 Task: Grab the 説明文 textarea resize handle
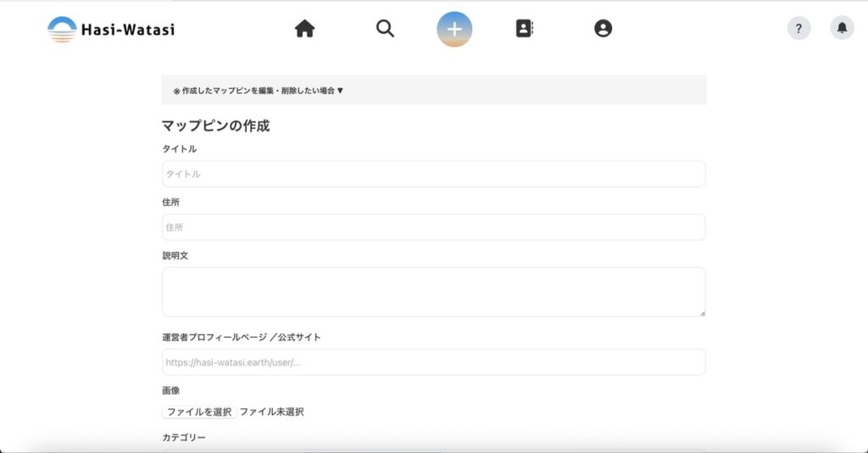702,313
